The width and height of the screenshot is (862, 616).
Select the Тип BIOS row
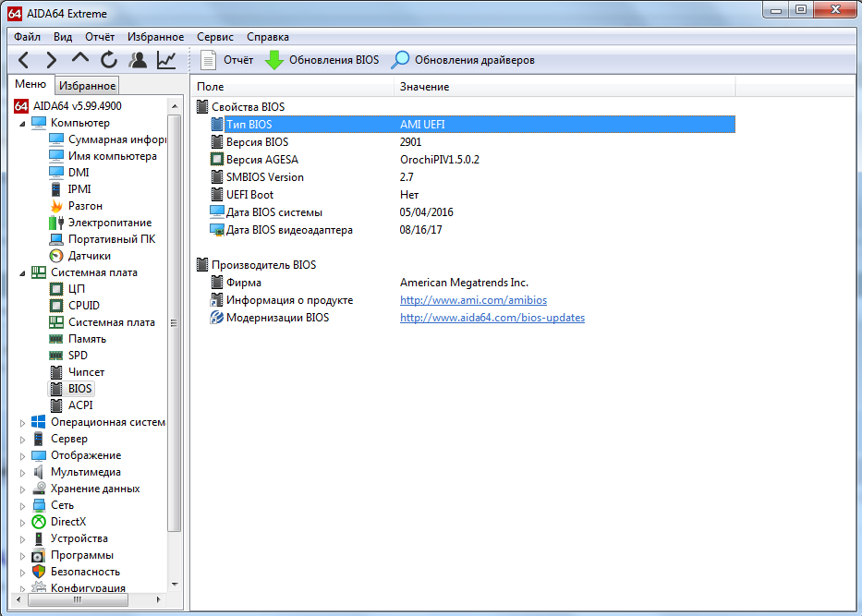tap(472, 124)
